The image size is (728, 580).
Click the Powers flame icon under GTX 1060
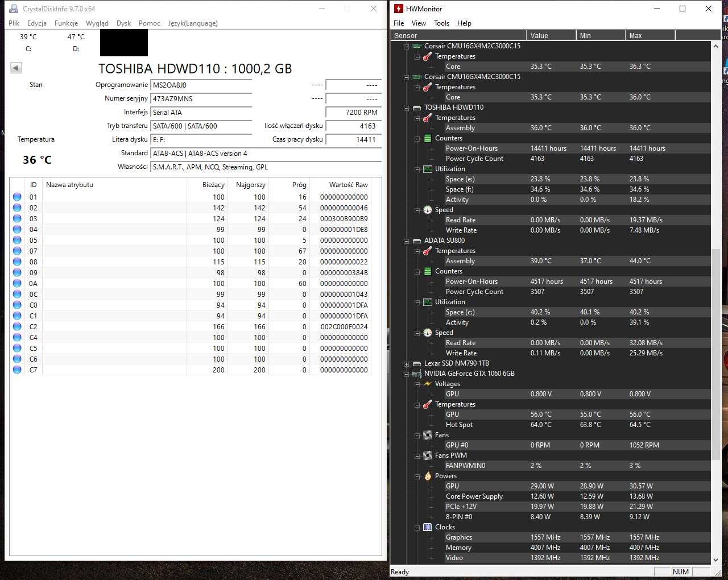427,476
